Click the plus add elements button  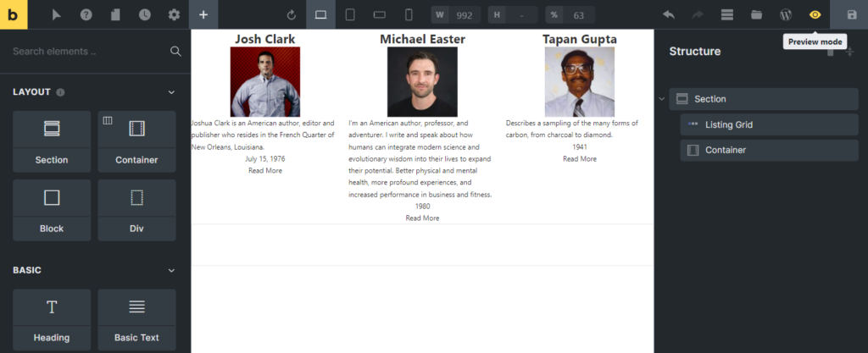pos(203,15)
